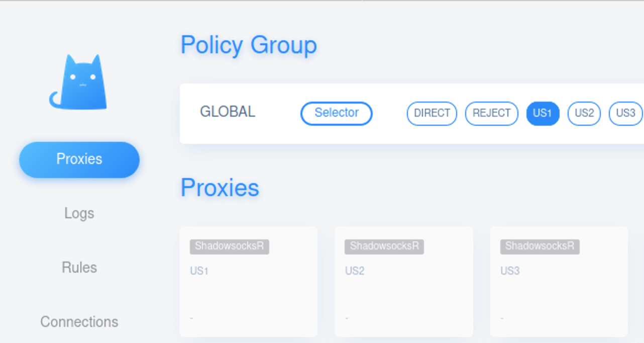
Task: Select DIRECT in the GLOBAL group
Action: [432, 113]
